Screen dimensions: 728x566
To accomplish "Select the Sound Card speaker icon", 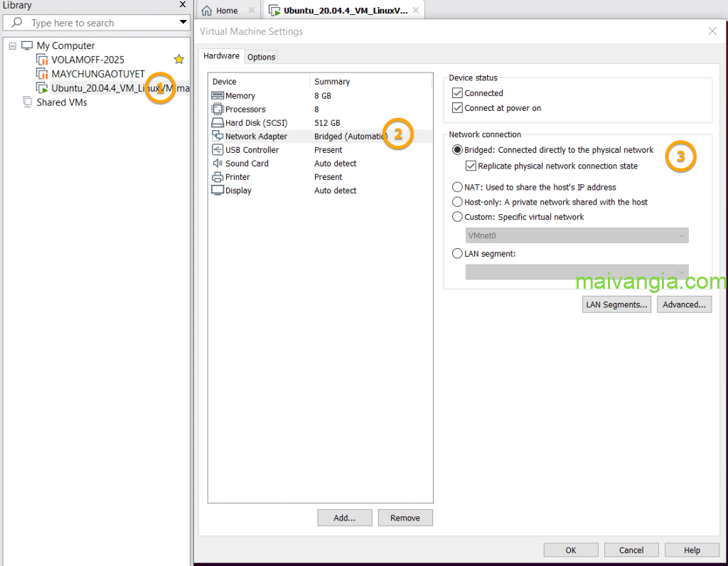I will coord(218,164).
